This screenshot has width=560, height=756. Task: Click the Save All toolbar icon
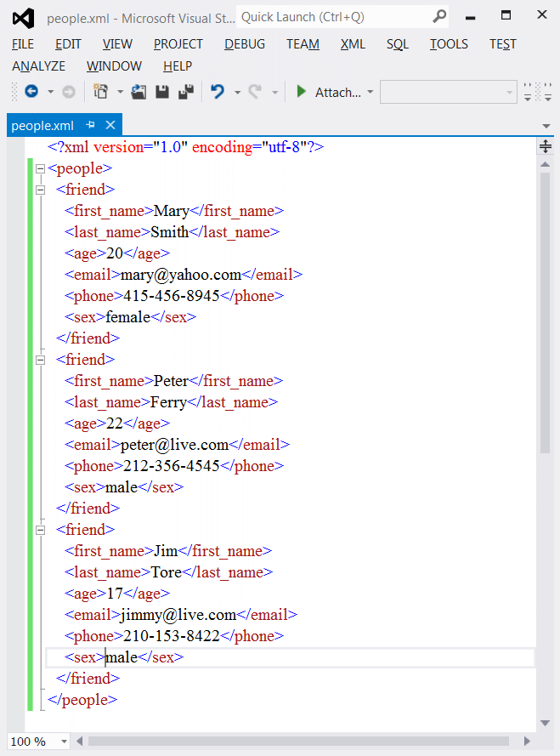(x=186, y=92)
